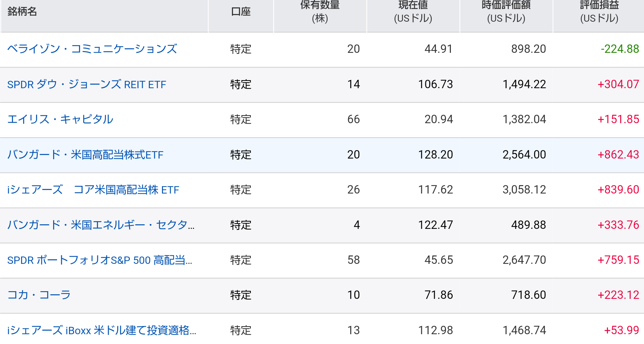Click コカ・コーラ current price 71.86
The image size is (644, 344).
pyautogui.click(x=438, y=295)
